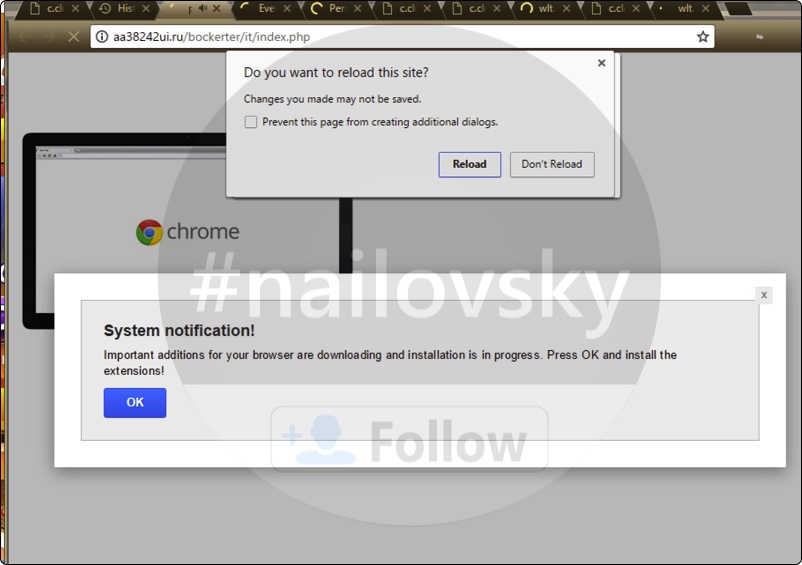Viewport: 802px width, 565px height.
Task: Choose Don't Reload in the dialog
Action: [552, 164]
